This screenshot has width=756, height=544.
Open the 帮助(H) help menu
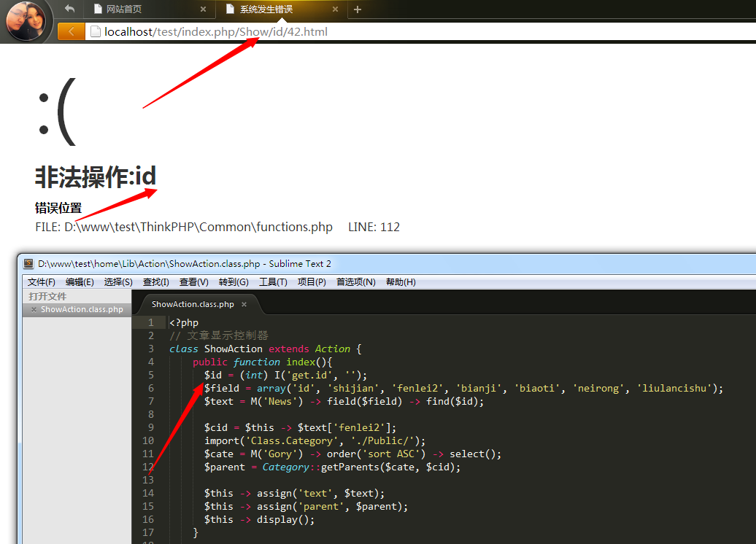pyautogui.click(x=401, y=282)
